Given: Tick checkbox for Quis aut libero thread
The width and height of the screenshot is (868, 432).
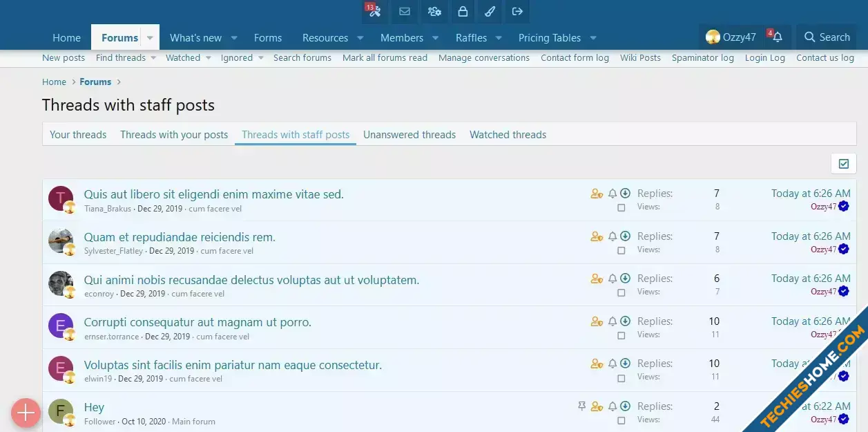Looking at the screenshot, I should tap(621, 207).
